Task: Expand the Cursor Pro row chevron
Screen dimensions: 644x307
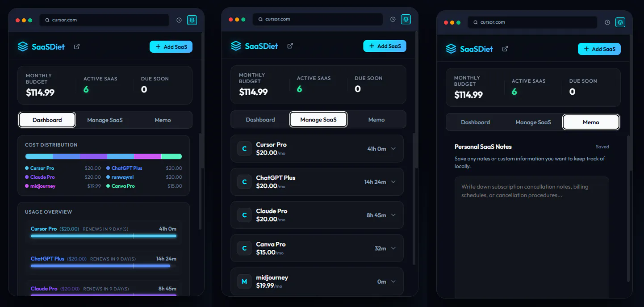Action: (393, 149)
